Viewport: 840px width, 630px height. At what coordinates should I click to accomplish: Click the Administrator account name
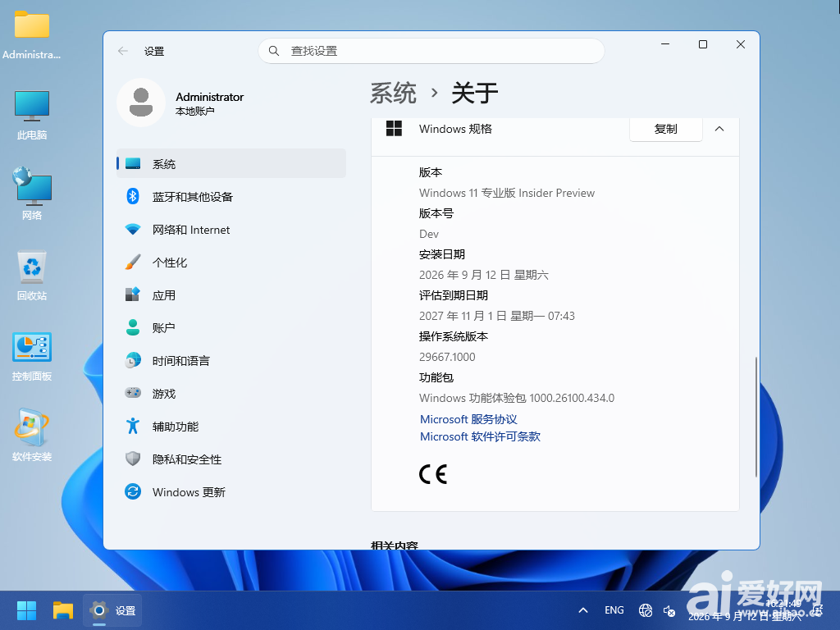coord(209,97)
